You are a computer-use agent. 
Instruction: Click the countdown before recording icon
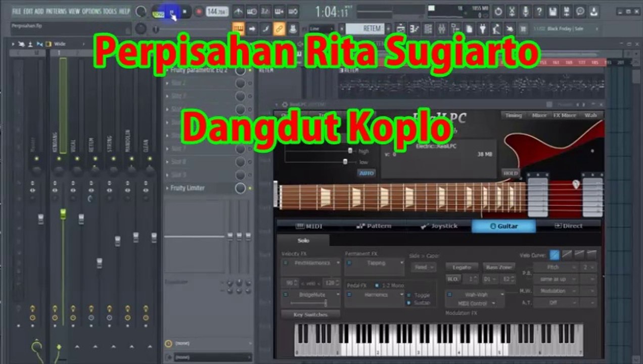[265, 12]
